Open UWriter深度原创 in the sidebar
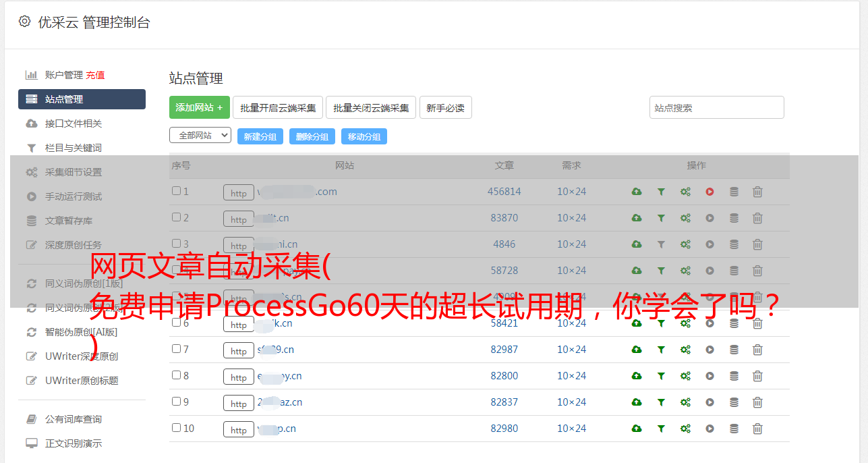The image size is (868, 463). pos(82,356)
